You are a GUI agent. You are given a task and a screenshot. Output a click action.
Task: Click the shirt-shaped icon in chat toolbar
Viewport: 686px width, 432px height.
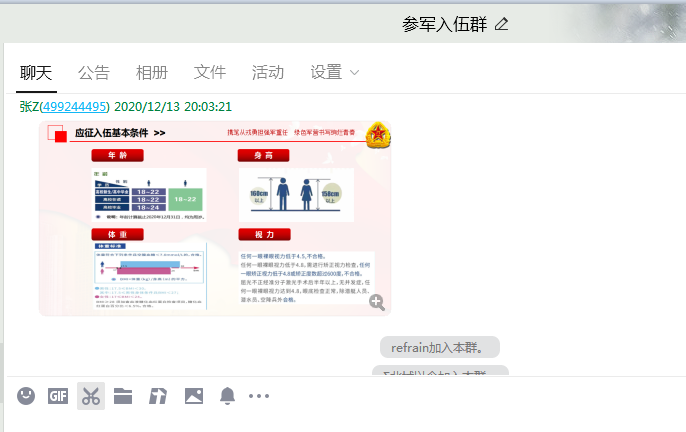pos(158,396)
